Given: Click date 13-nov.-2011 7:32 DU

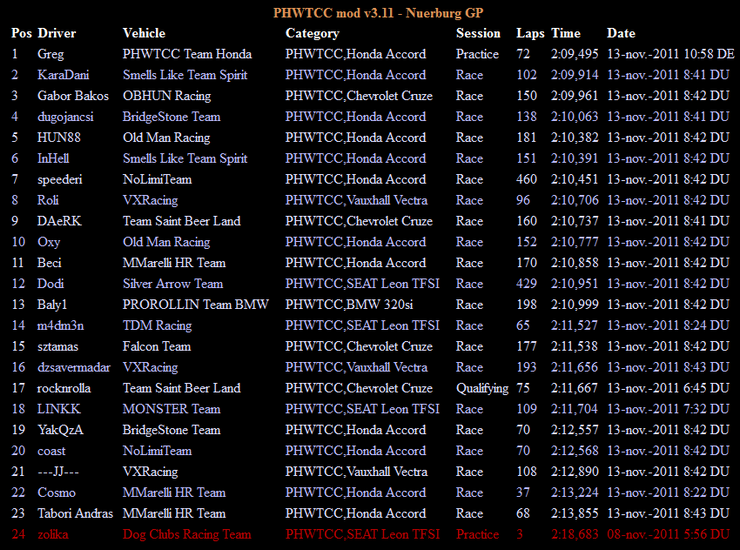Looking at the screenshot, I should point(668,409).
